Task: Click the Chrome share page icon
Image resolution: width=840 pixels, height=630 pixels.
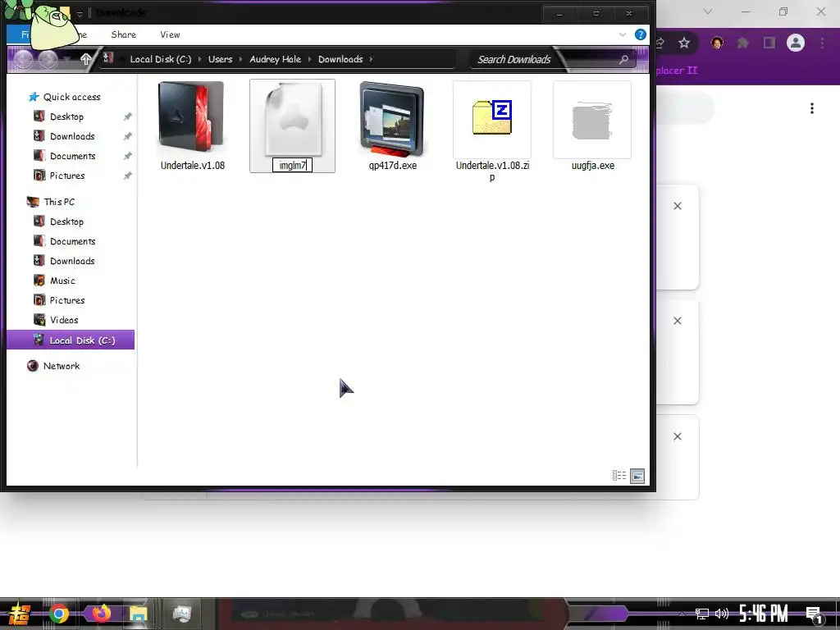Action: point(660,43)
